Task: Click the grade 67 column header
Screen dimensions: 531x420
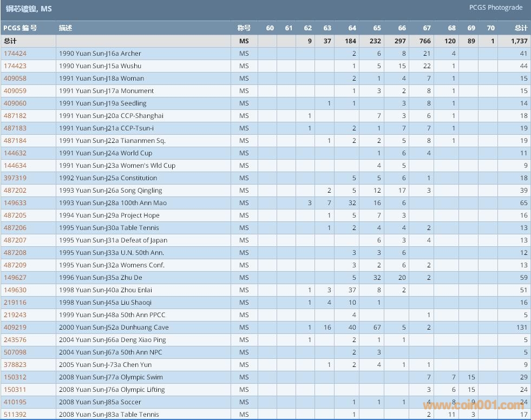Action: click(427, 28)
